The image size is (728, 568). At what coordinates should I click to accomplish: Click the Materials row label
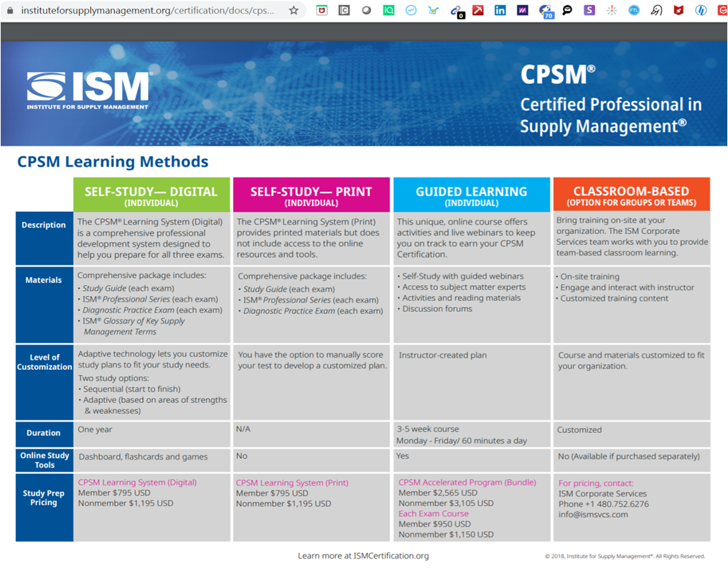pyautogui.click(x=44, y=304)
